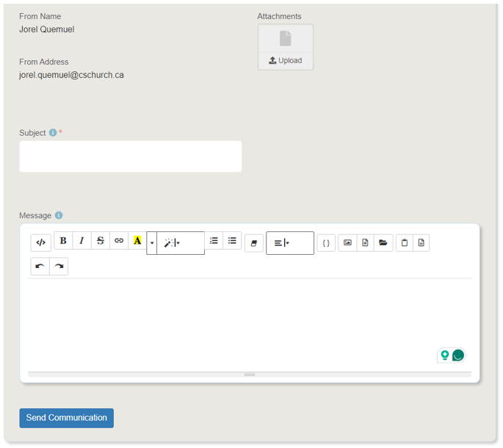Redo the last undone edit
Image resolution: width=503 pixels, height=448 pixels.
pos(59,267)
